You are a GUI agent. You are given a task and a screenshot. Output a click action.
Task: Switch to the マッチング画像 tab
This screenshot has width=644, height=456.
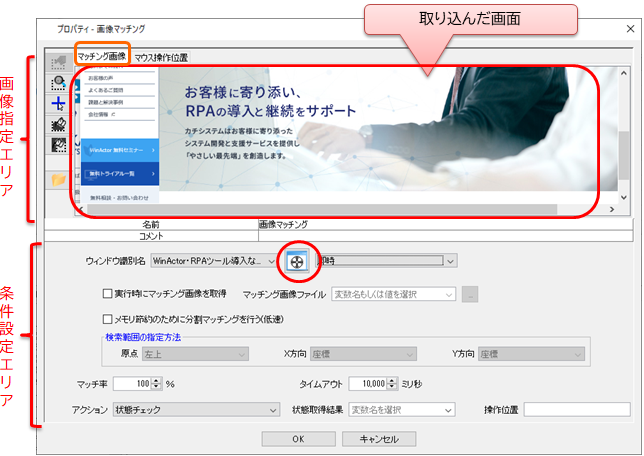[101, 56]
